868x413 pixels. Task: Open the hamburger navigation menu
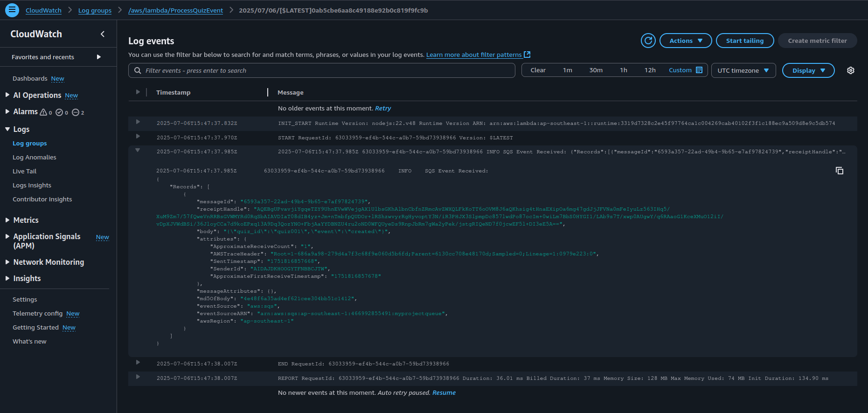12,10
